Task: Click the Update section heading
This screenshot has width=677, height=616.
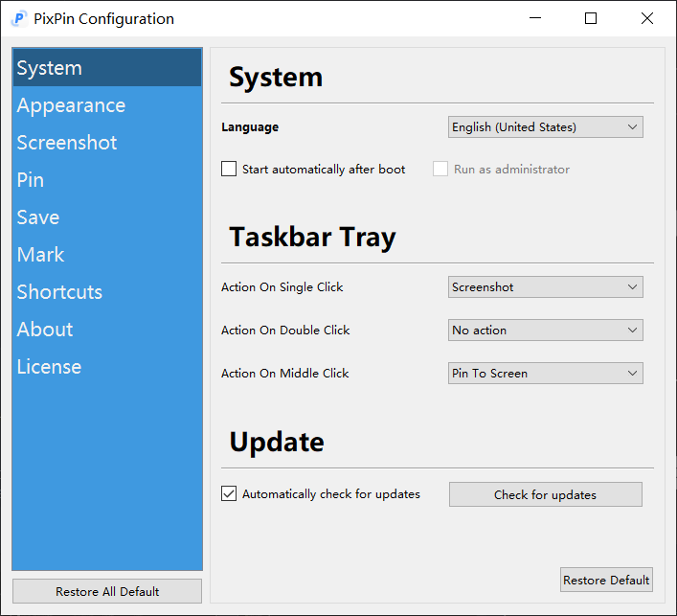Action: pos(277,442)
